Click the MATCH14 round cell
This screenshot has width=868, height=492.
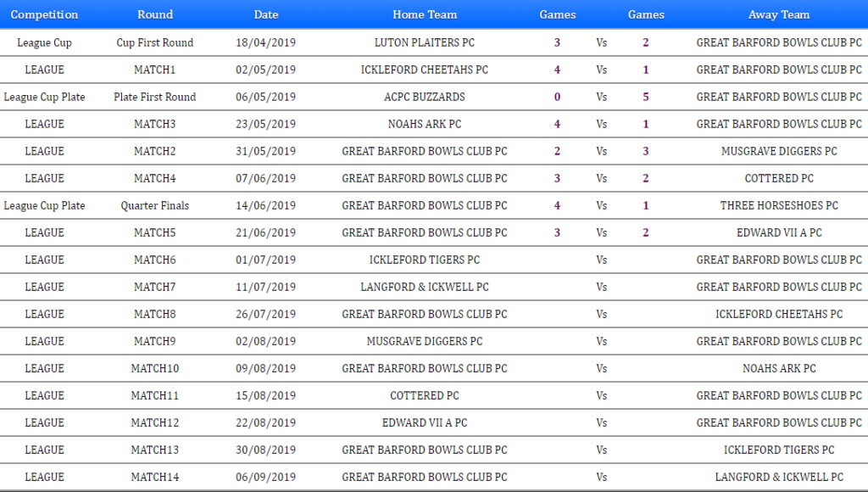click(x=155, y=477)
